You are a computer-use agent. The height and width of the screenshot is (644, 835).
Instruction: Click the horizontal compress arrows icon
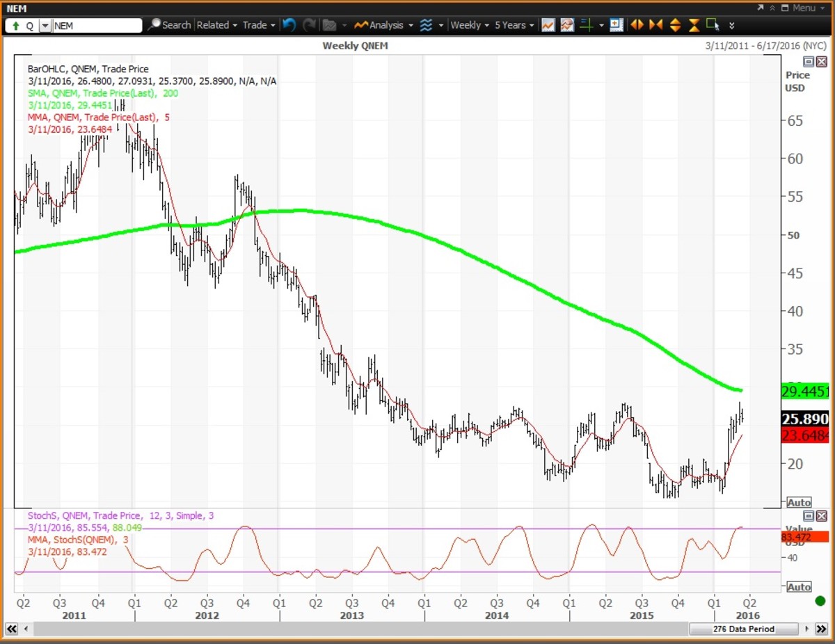pyautogui.click(x=655, y=25)
